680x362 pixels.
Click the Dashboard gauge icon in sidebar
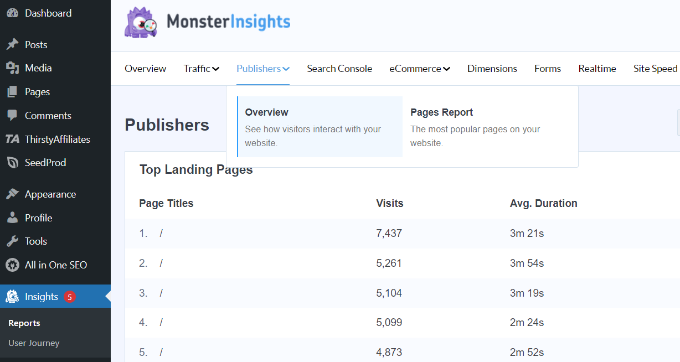(12, 13)
